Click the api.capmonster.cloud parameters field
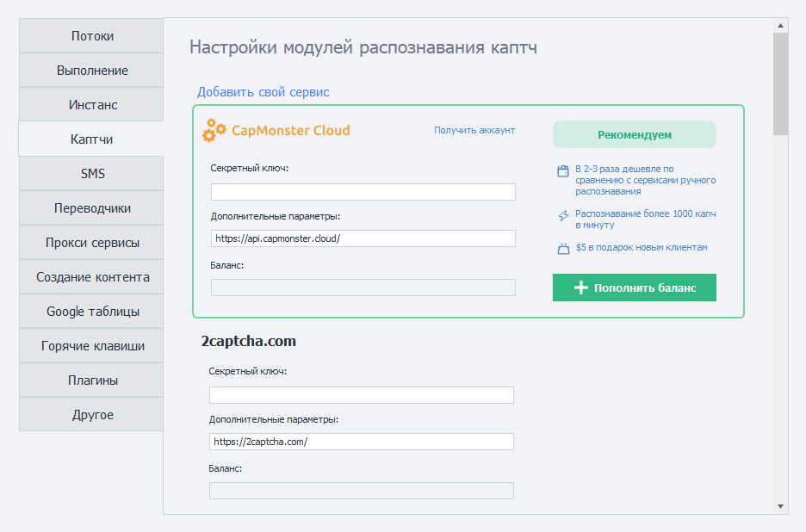Screen dimensions: 806x532 pos(363,238)
